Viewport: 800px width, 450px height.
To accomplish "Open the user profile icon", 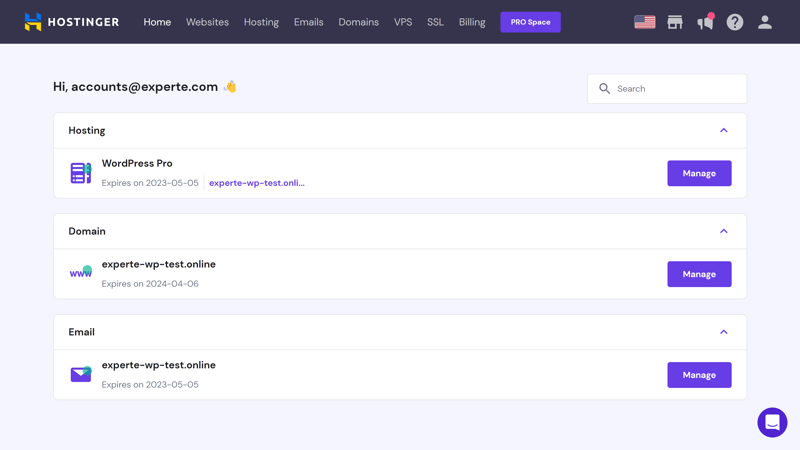I will click(x=764, y=22).
